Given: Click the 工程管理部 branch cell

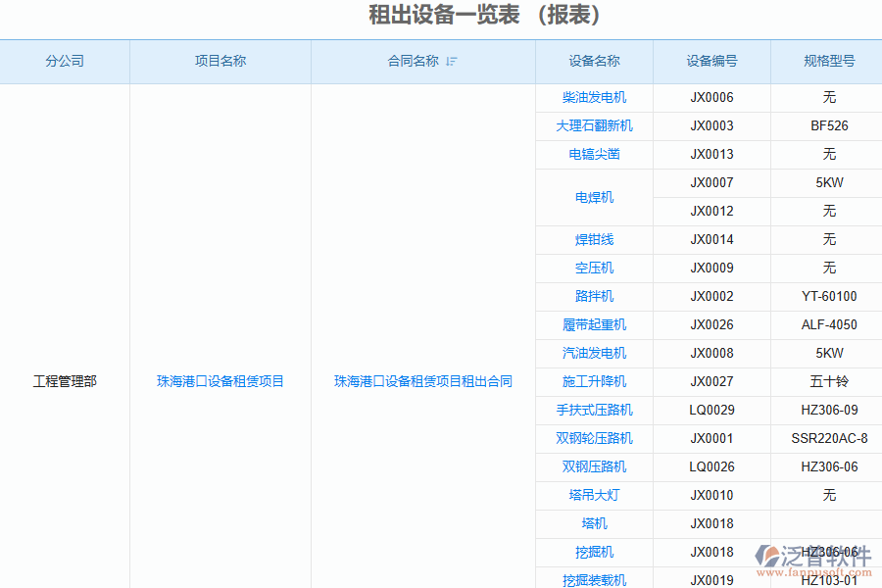Looking at the screenshot, I should coord(65,381).
